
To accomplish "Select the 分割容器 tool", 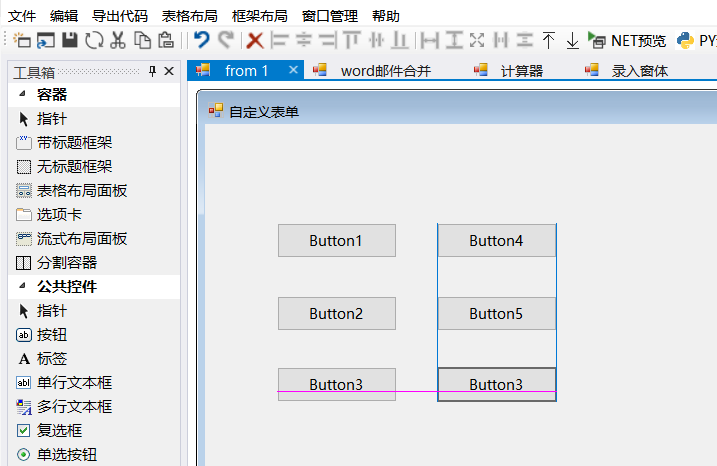I will coord(94,262).
